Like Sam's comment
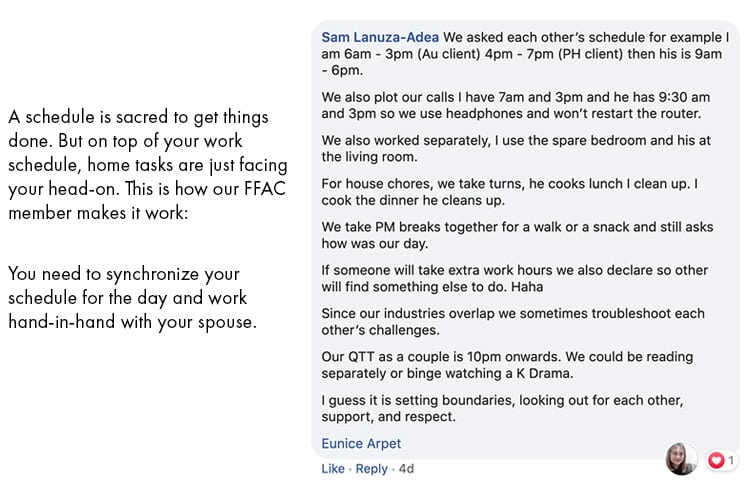This screenshot has height=500, width=750. tap(333, 468)
